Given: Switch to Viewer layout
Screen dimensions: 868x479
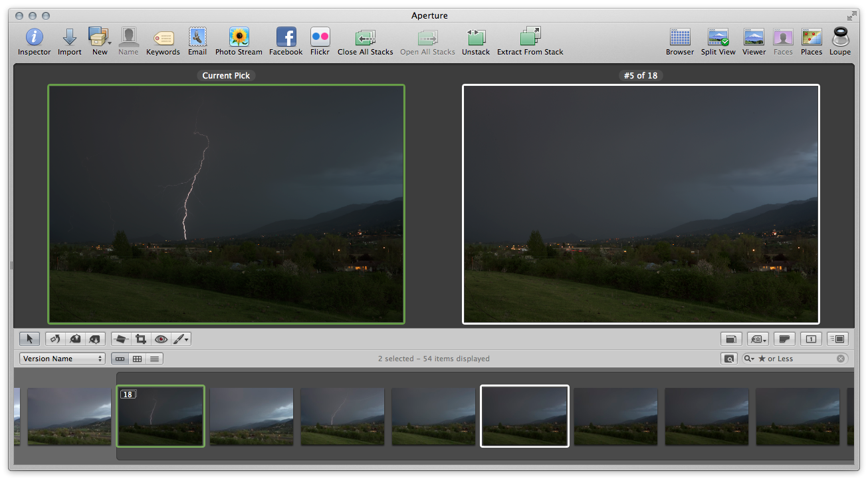Looking at the screenshot, I should 754,41.
